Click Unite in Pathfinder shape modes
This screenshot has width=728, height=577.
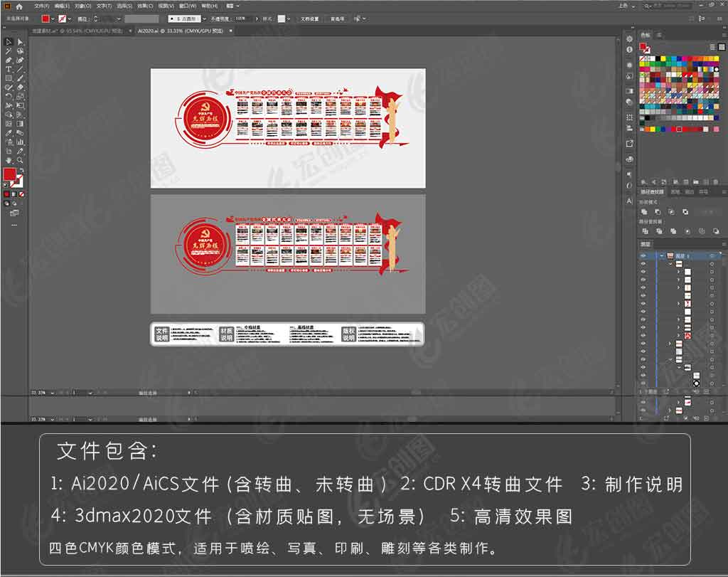pyautogui.click(x=644, y=212)
